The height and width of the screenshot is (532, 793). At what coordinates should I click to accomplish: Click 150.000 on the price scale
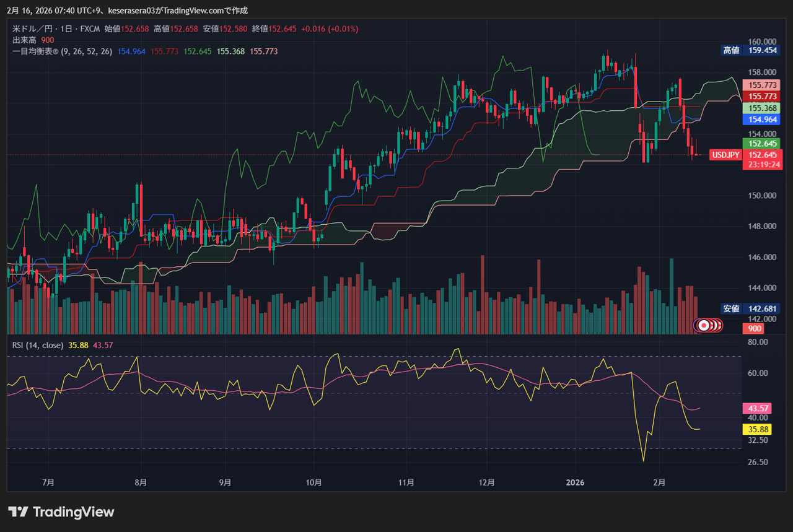click(762, 196)
